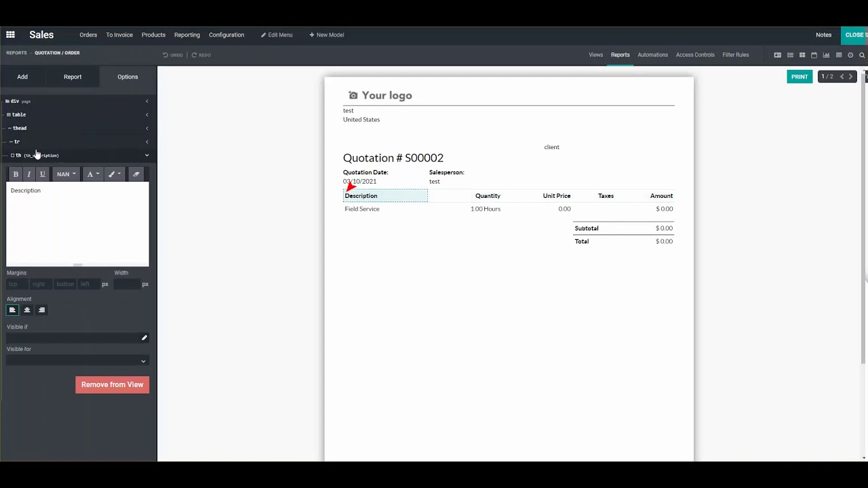
Task: Open the background color brush dropdown
Action: pyautogui.click(x=115, y=174)
